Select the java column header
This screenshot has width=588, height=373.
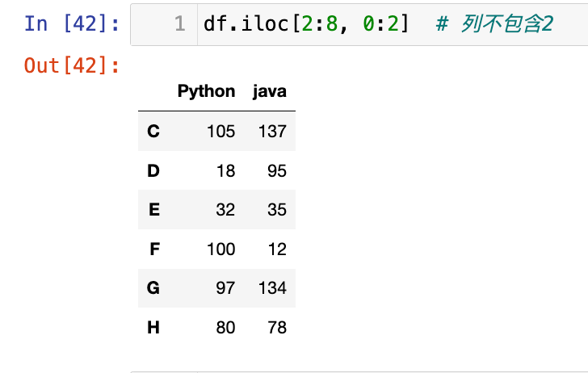[269, 91]
